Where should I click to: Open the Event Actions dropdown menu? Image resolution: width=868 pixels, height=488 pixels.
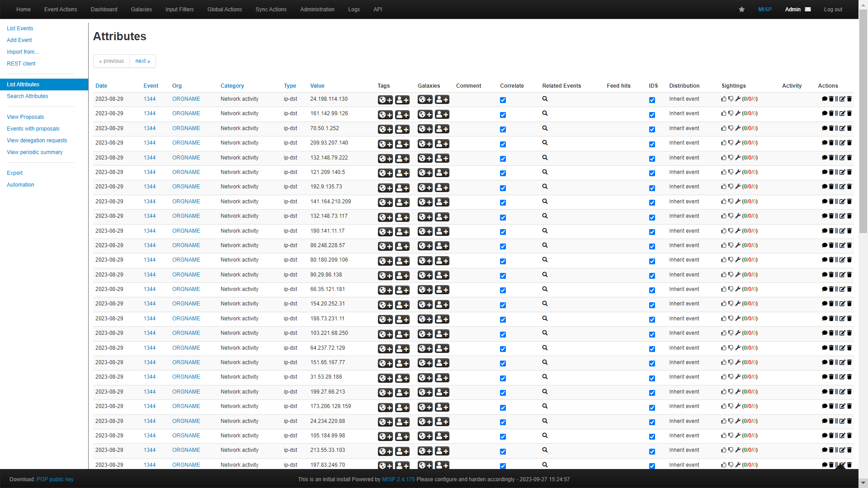(61, 9)
